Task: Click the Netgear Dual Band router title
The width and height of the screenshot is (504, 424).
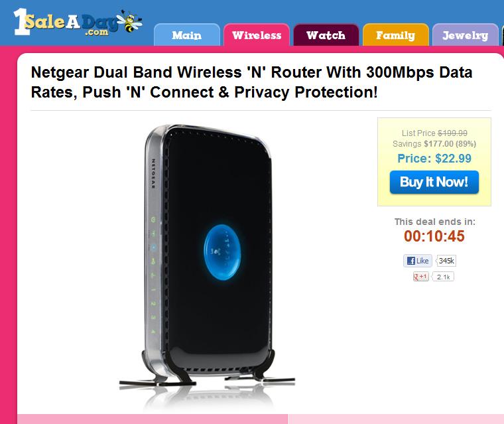Action: [252, 82]
